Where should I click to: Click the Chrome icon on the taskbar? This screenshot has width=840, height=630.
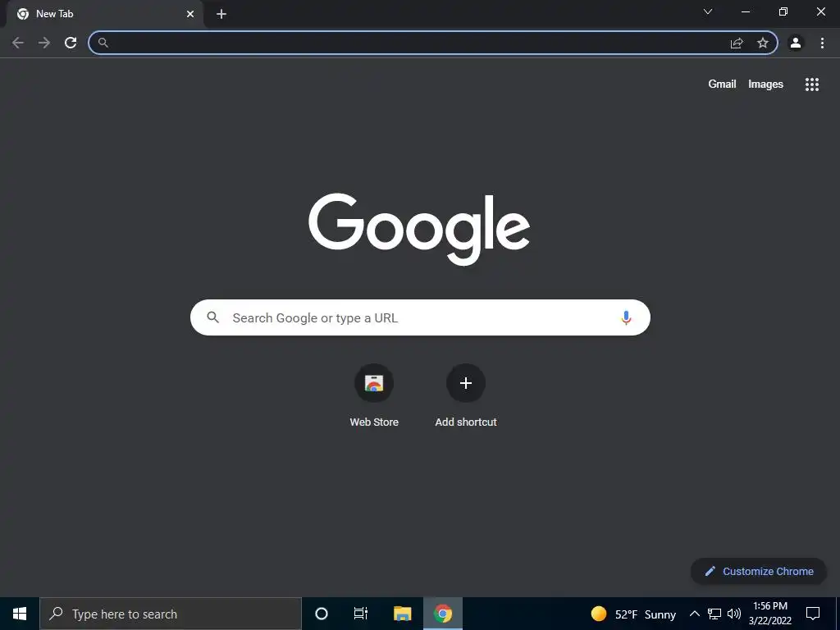click(443, 614)
